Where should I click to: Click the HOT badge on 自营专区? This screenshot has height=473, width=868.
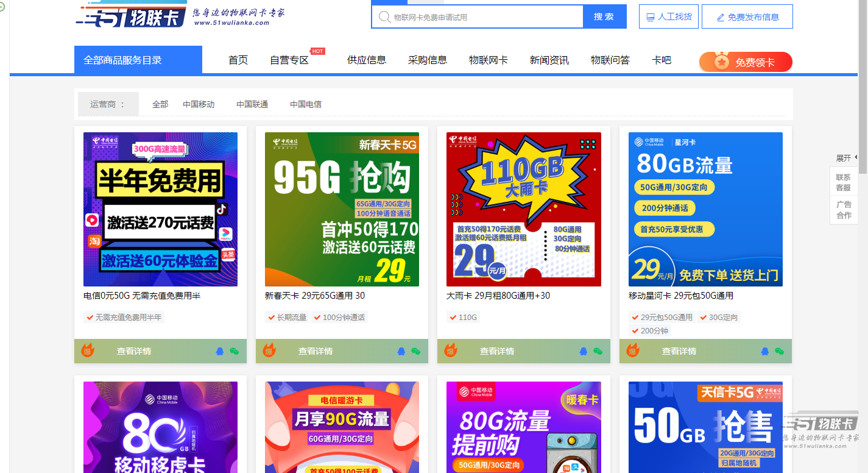point(317,51)
